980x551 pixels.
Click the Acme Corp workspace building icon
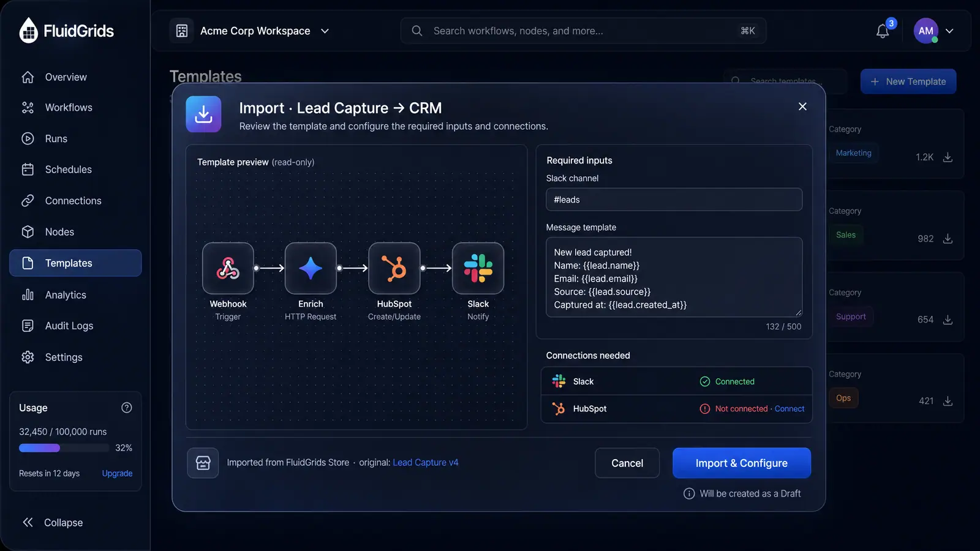[182, 31]
